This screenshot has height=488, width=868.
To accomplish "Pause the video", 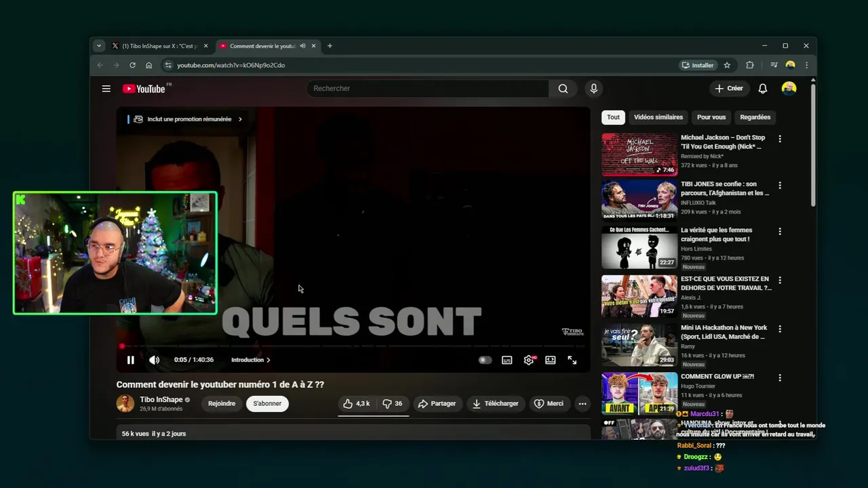I will pyautogui.click(x=130, y=360).
